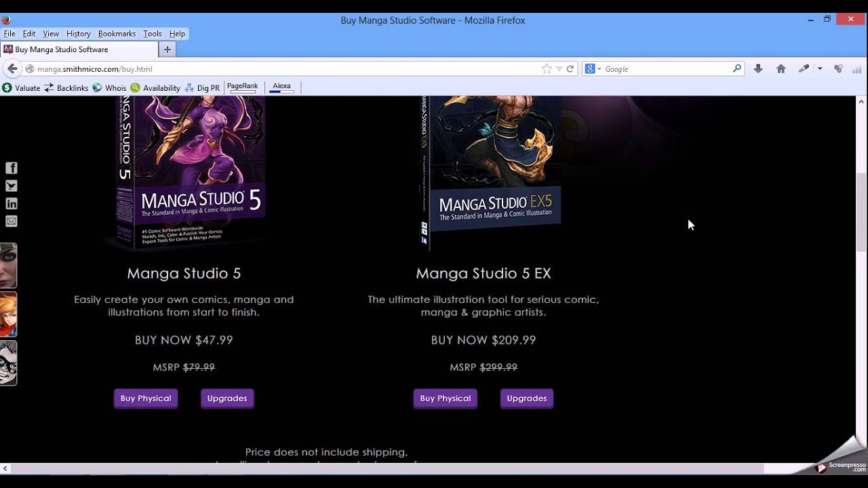Image resolution: width=868 pixels, height=488 pixels.
Task: Go to the Home page icon
Action: click(x=781, y=68)
